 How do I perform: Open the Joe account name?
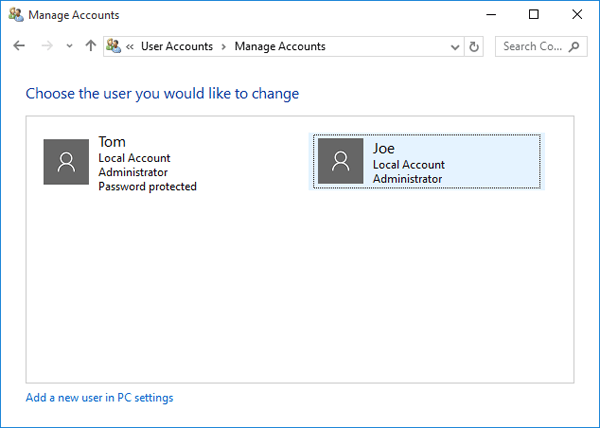pos(384,148)
